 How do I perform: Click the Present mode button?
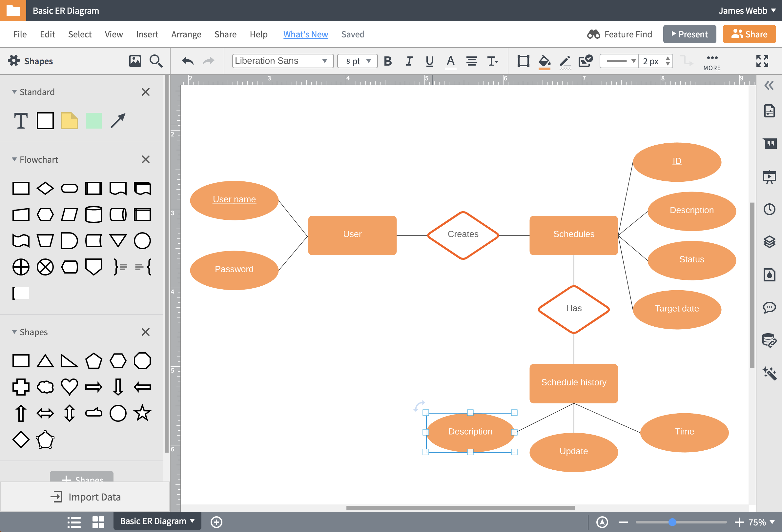[x=689, y=34]
